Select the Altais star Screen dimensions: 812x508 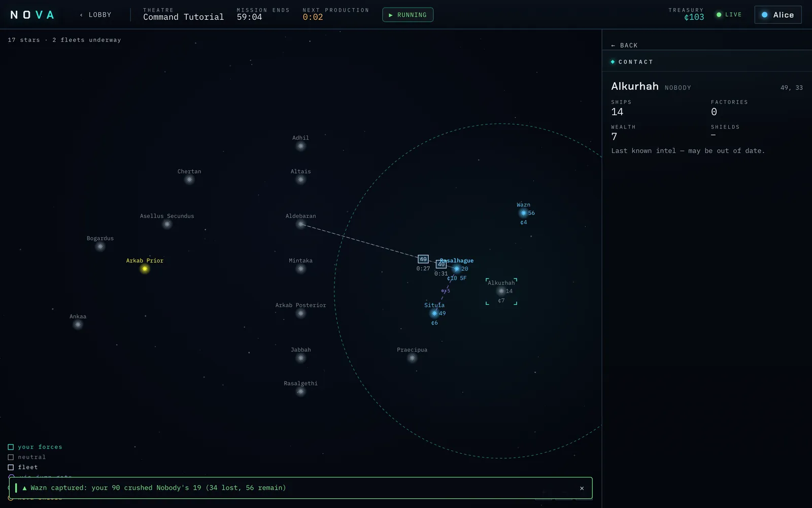[300, 180]
